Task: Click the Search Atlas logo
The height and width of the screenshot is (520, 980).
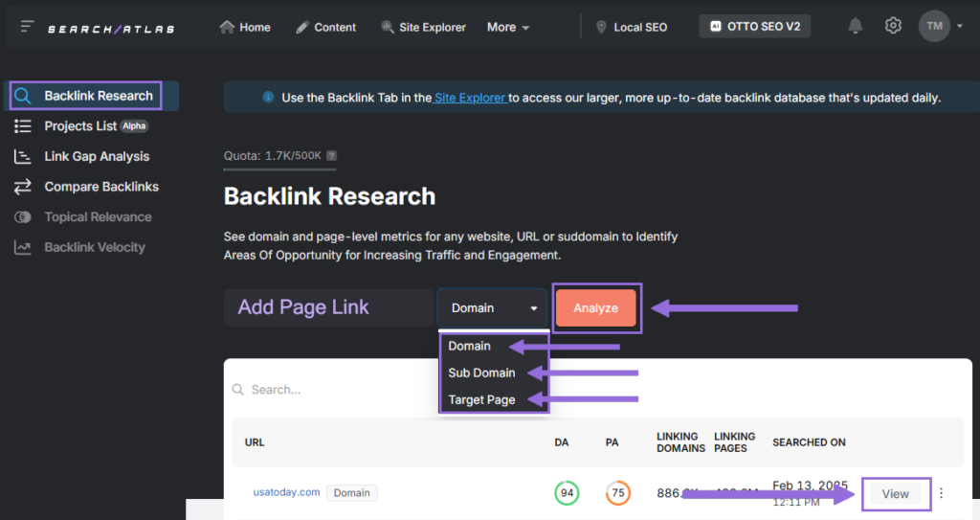Action: pyautogui.click(x=111, y=29)
